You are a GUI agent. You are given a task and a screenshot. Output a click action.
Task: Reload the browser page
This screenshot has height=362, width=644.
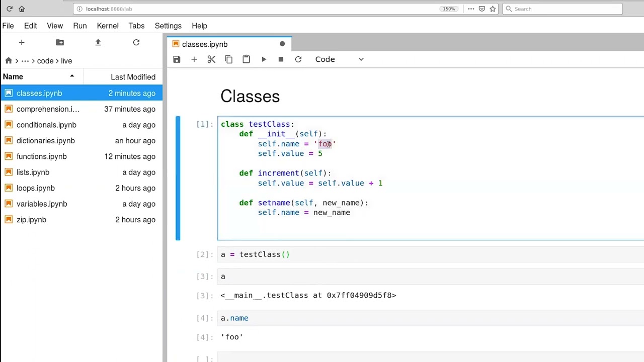(9, 9)
